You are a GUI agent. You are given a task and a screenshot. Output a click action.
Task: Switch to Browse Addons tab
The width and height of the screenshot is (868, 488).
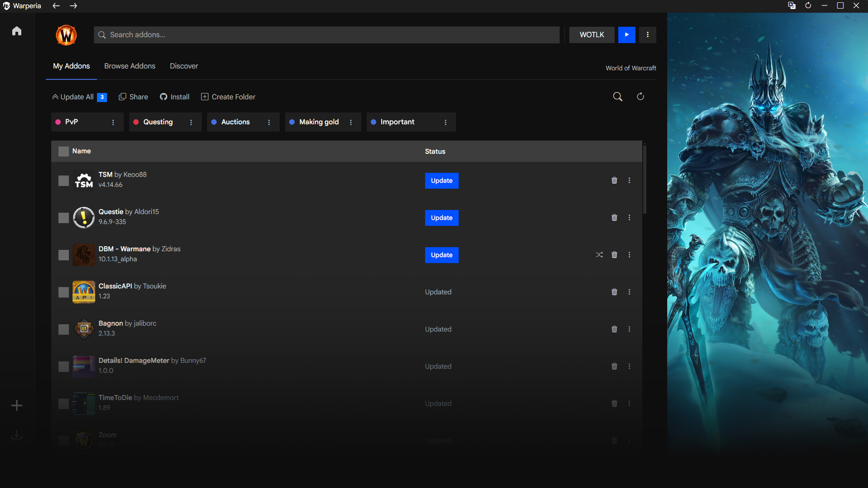[x=130, y=66]
